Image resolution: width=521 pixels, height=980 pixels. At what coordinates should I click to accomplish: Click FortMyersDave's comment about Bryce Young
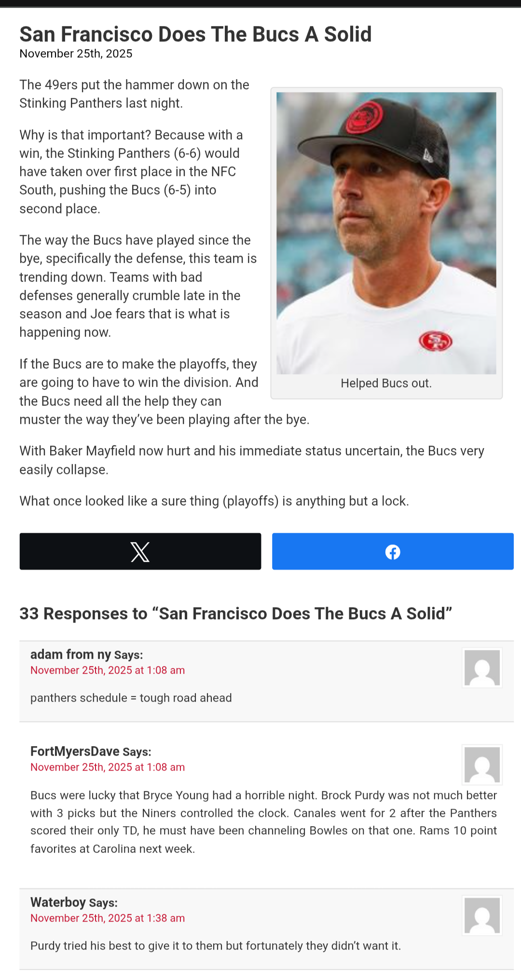[263, 822]
